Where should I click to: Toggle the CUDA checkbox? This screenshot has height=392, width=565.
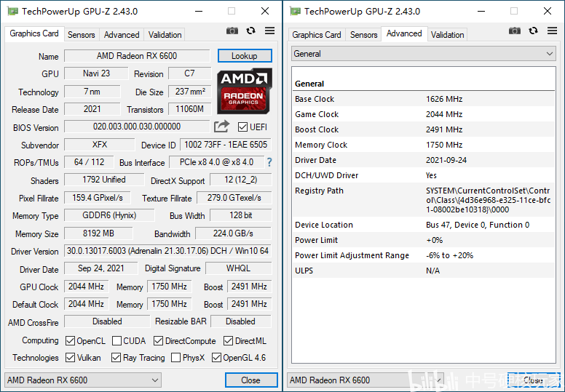(116, 340)
